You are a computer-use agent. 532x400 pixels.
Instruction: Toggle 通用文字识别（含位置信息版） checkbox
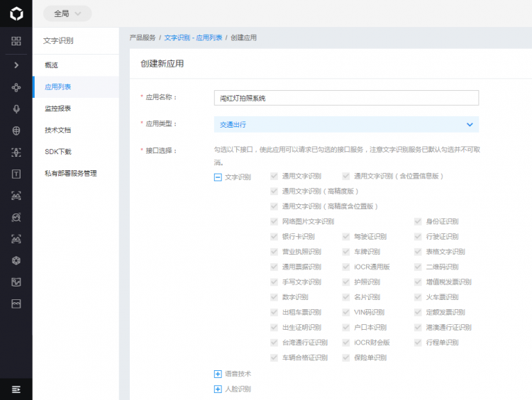(x=346, y=176)
